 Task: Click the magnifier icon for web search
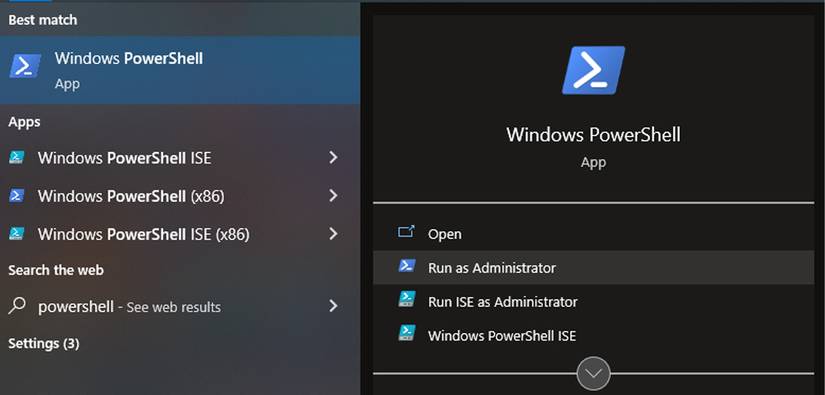(17, 306)
